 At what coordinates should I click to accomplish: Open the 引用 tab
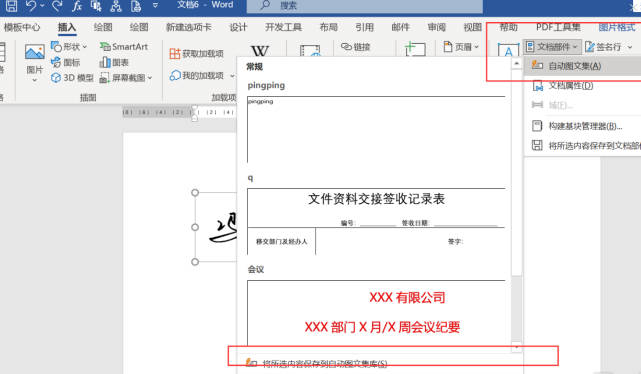tap(365, 27)
